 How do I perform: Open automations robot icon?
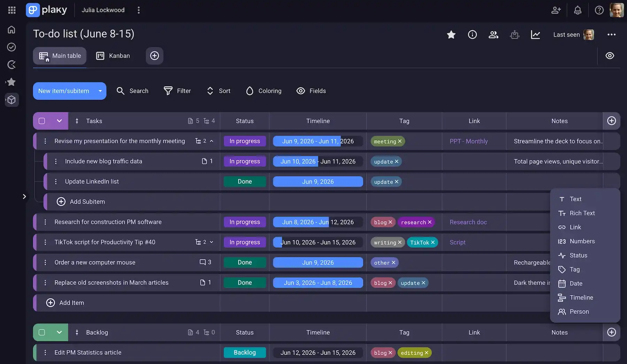click(x=514, y=34)
